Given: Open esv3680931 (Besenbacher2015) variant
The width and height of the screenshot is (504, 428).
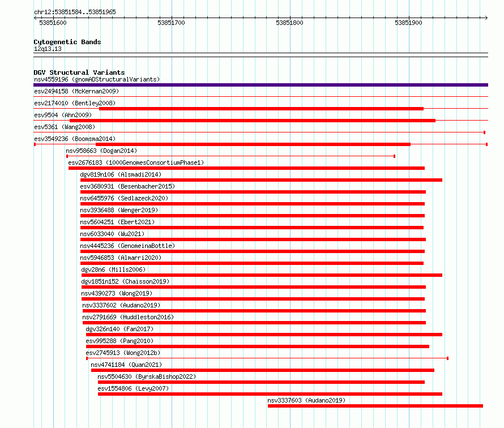Looking at the screenshot, I should pos(127,186).
